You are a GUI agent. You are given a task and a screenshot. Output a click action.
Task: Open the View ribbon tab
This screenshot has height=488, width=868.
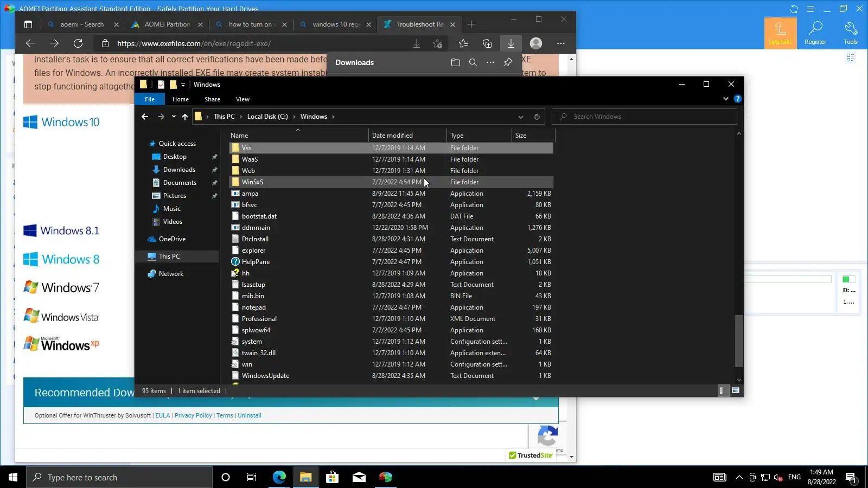point(242,99)
